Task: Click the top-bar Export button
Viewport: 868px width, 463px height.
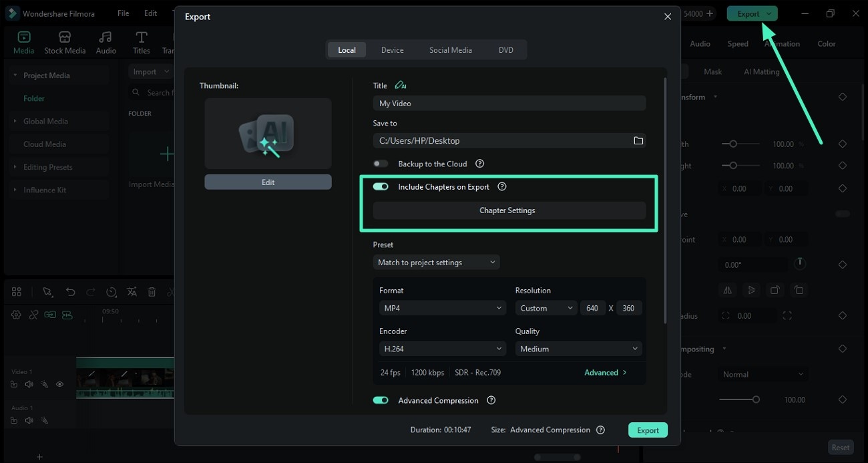Action: [x=752, y=13]
